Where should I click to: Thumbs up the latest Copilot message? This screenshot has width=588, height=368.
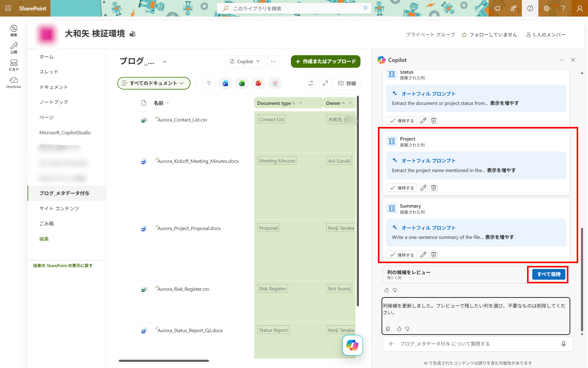click(x=399, y=329)
